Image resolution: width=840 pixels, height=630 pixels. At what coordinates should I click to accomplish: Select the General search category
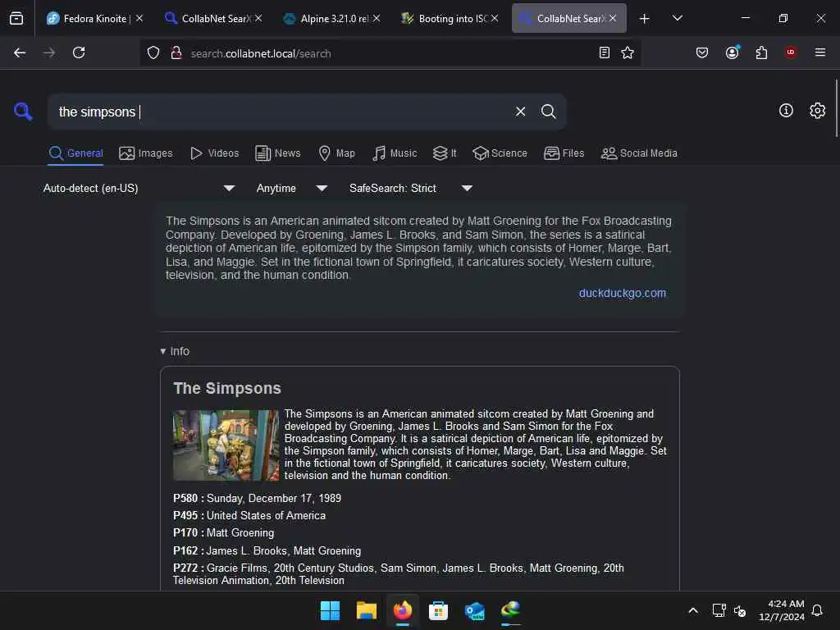pos(76,153)
